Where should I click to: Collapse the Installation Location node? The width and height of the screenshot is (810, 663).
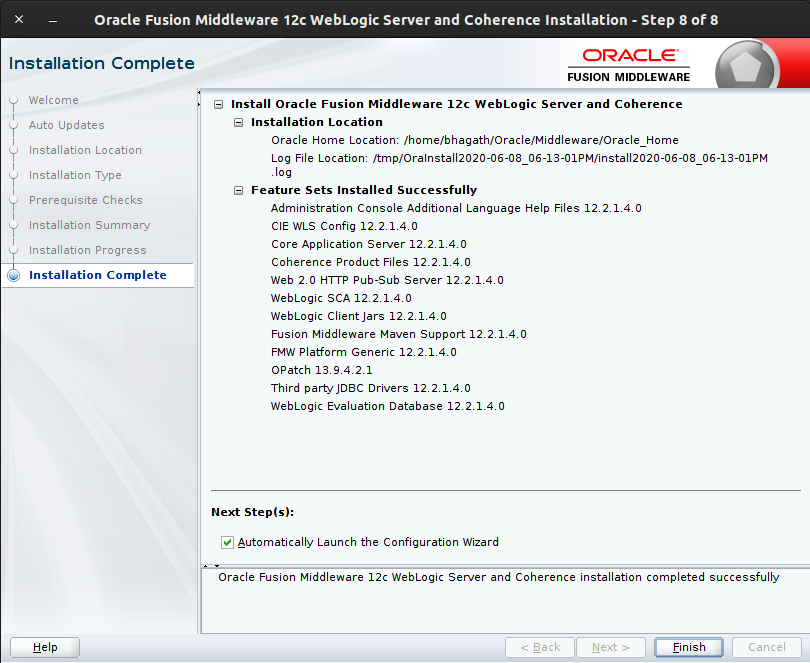[x=238, y=122]
